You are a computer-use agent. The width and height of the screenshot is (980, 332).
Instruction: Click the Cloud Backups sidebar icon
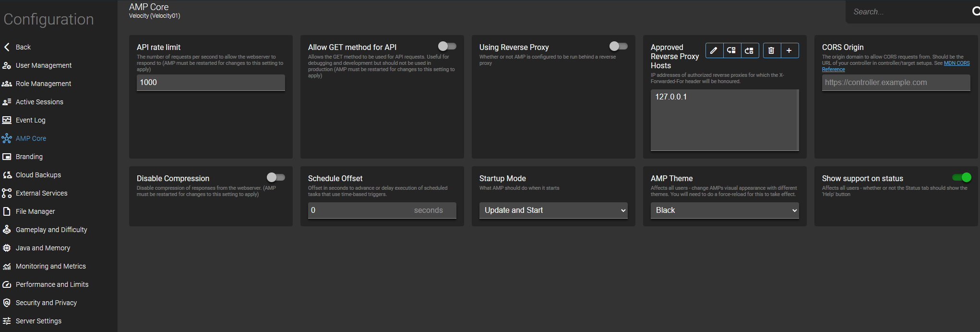[7, 175]
